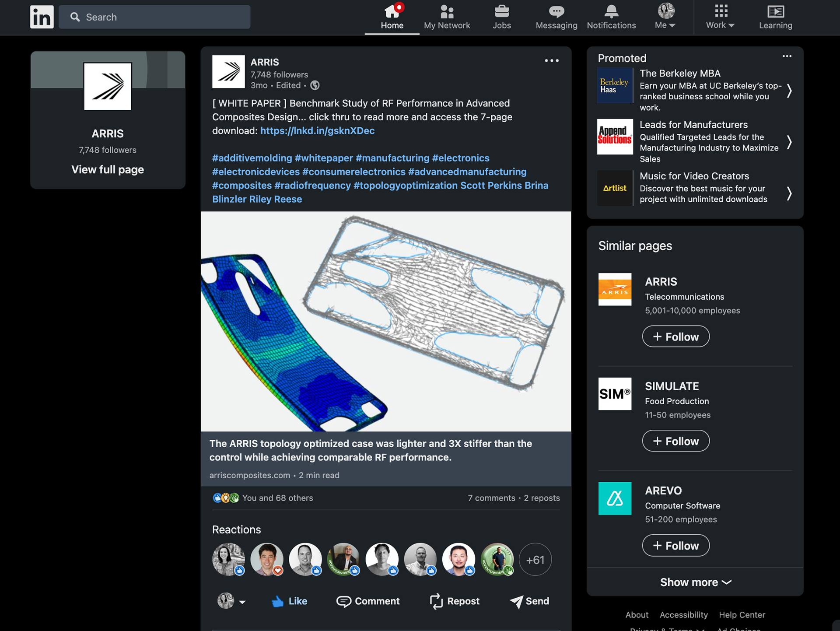This screenshot has height=631, width=840.
Task: Click the orange ARRIS Telecommunications logo
Action: coord(615,289)
